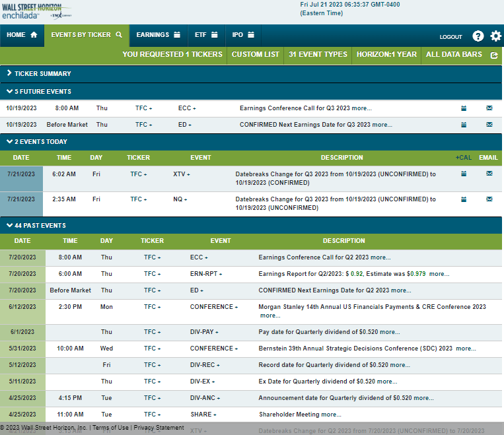Click the EMAIL column header
Screen dimensions: 504x435
[488, 158]
